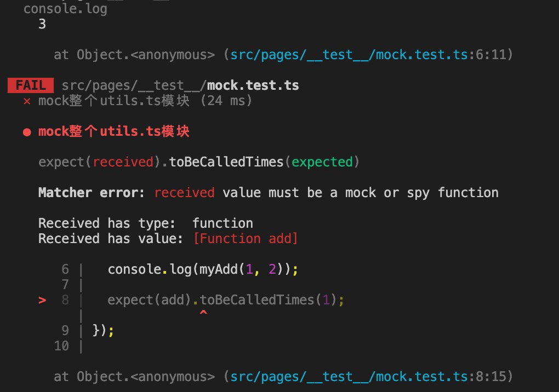Click the red caret under toBeCalledTimes

(x=203, y=312)
